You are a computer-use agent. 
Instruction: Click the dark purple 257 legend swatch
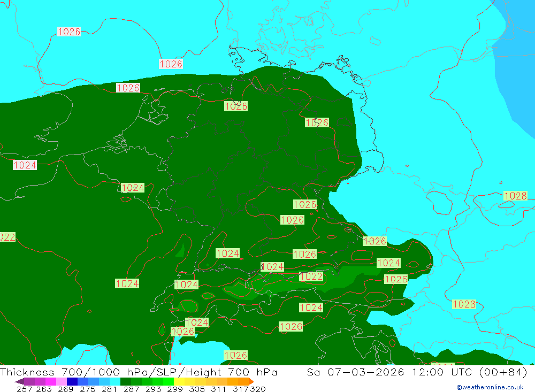pyautogui.click(x=29, y=381)
